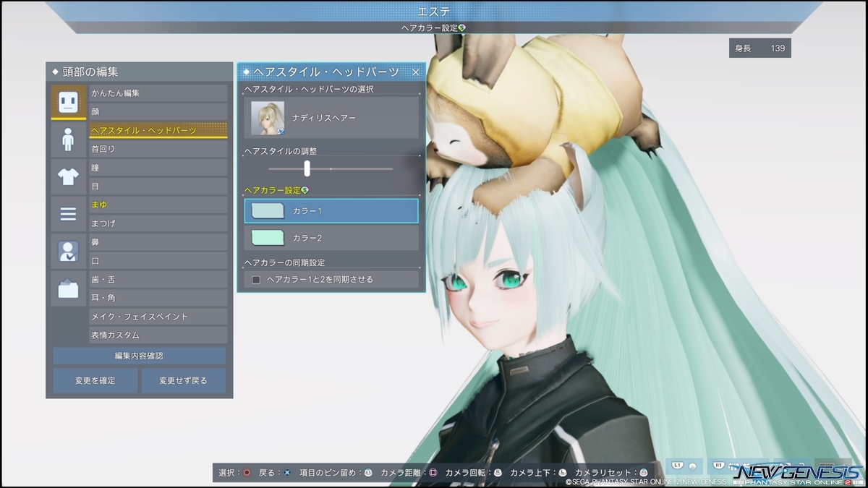Open the clothing T-shirt icon

tap(68, 176)
